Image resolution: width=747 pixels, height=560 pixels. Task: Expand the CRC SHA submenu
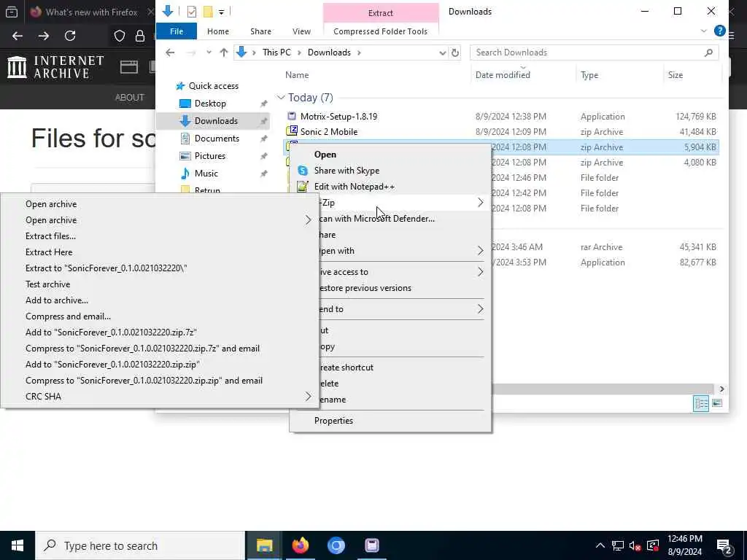309,397
